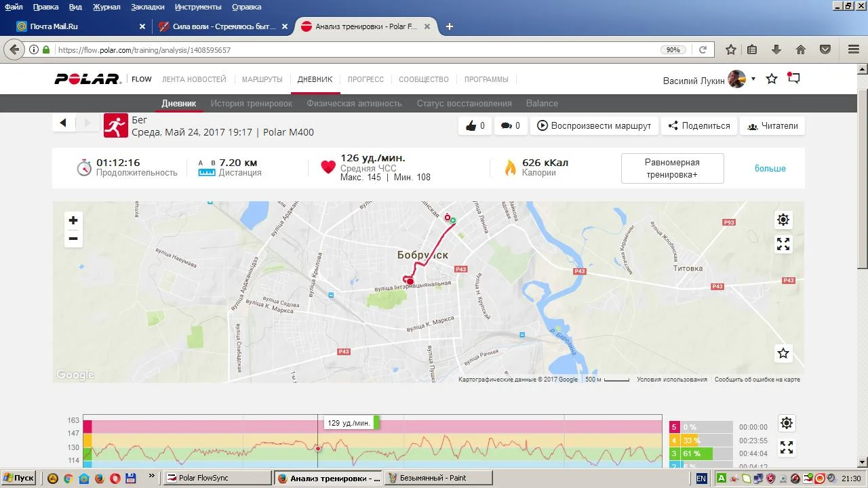Click the URL address field

(x=357, y=49)
